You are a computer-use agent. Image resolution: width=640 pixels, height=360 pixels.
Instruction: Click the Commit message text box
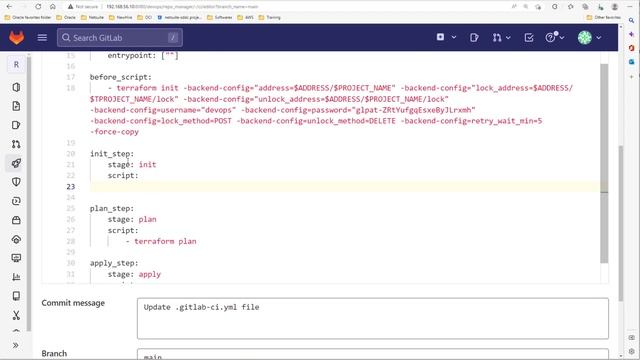(373, 318)
